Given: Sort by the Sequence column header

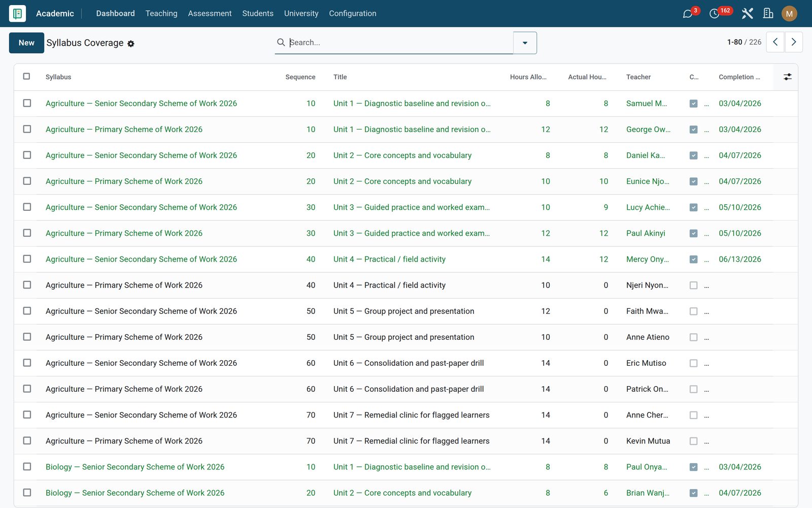Looking at the screenshot, I should click(300, 77).
